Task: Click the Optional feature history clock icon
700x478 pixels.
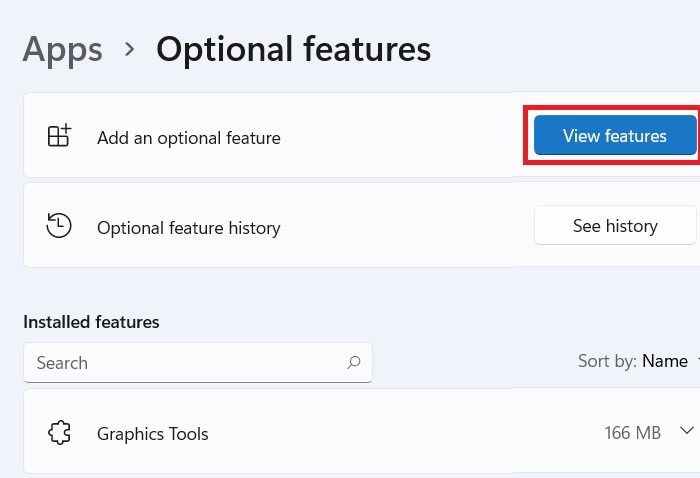Action: pos(59,226)
